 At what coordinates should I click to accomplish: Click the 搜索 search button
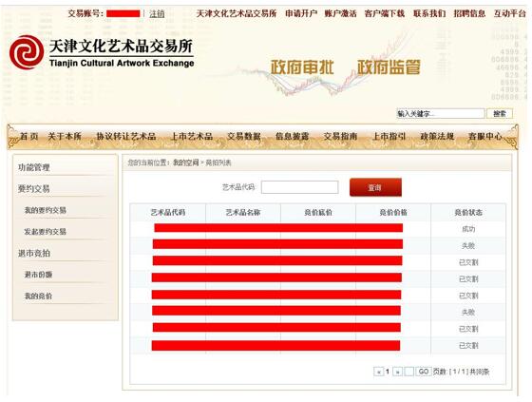(500, 114)
